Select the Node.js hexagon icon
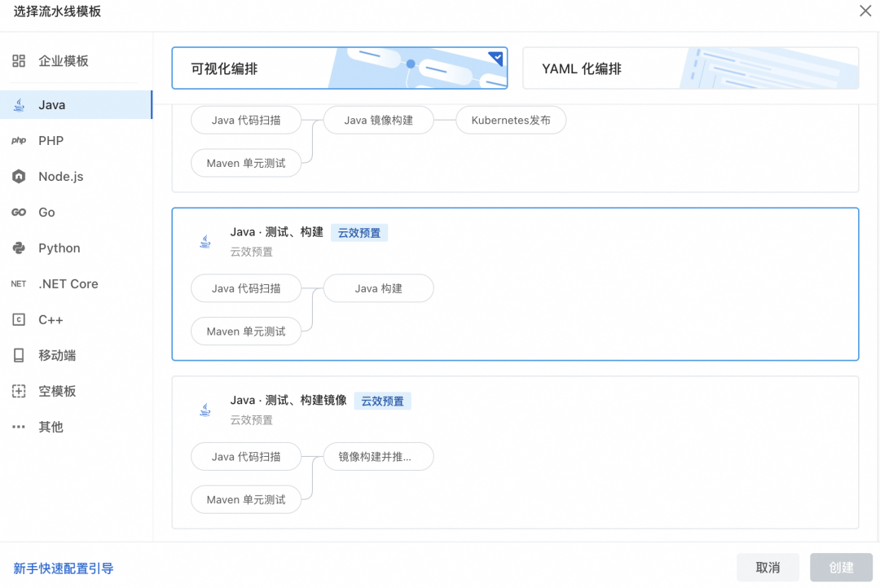Image resolution: width=880 pixels, height=588 pixels. tap(19, 177)
